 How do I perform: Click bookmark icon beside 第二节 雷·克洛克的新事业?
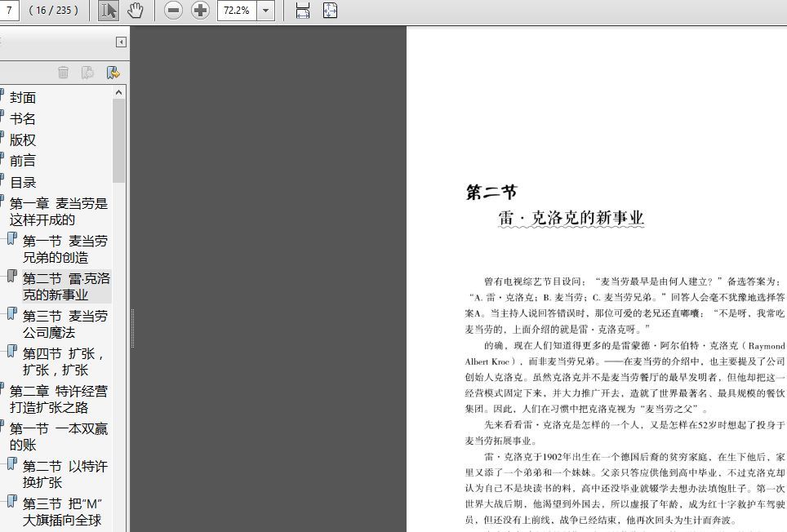[x=12, y=277]
